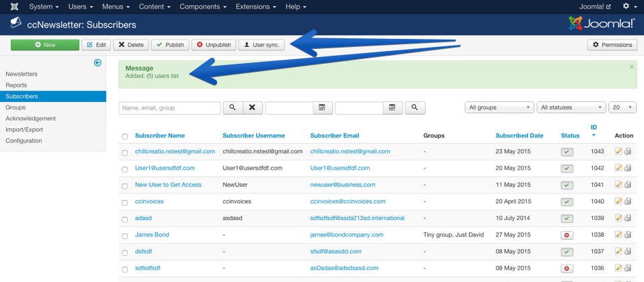Viewport: 644px width, 282px height.
Task: Open the Help menu
Action: tap(296, 7)
